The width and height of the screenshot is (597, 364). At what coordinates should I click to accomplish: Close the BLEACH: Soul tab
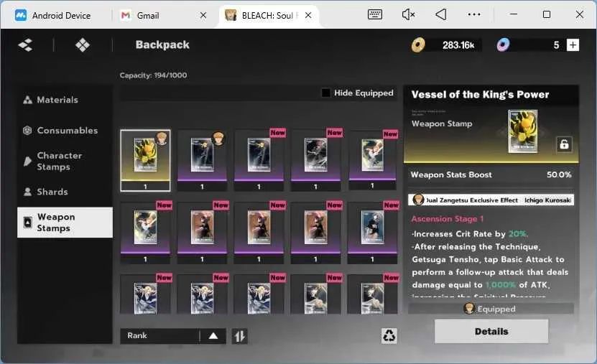click(308, 15)
